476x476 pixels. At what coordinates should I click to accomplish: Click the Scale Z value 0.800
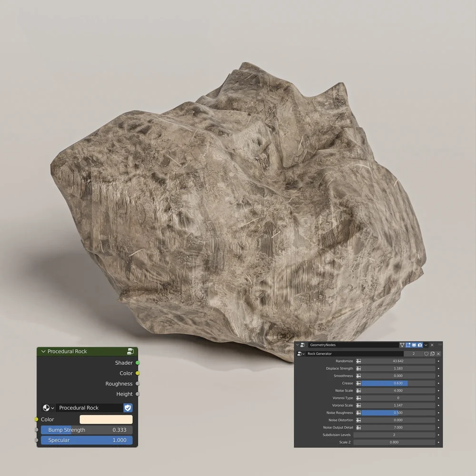point(394,442)
